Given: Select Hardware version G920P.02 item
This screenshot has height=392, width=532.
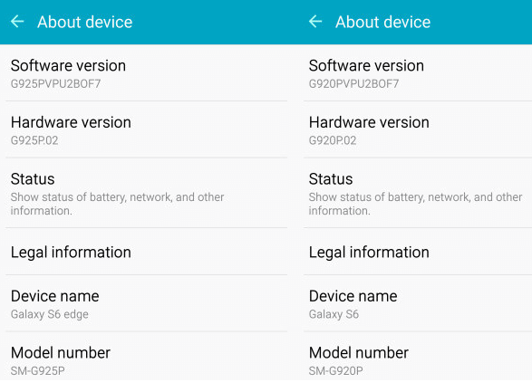Looking at the screenshot, I should tap(418, 129).
